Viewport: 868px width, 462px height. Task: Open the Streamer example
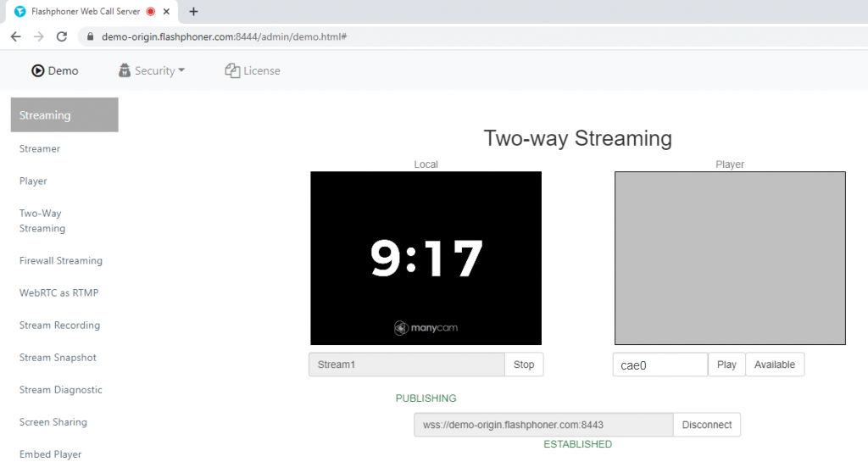(39, 149)
